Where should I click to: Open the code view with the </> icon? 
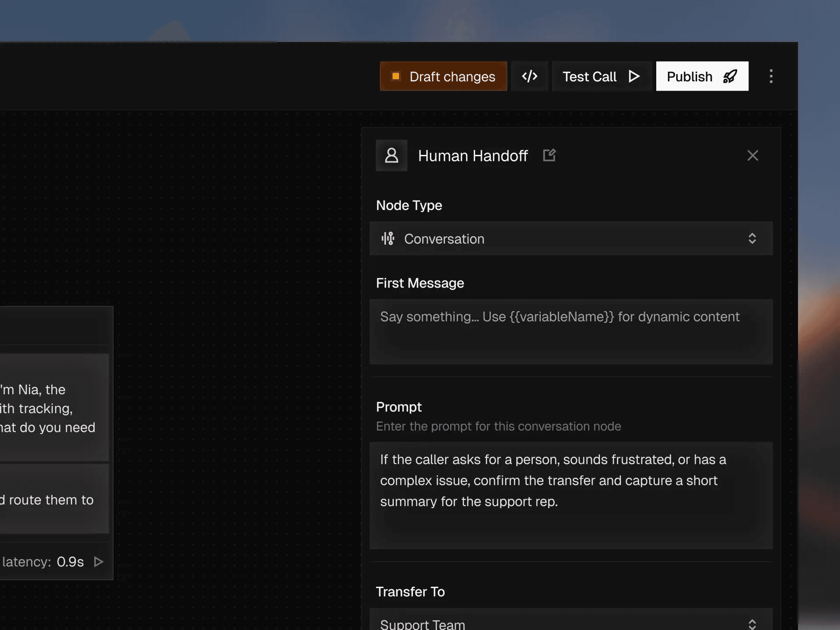click(x=529, y=76)
